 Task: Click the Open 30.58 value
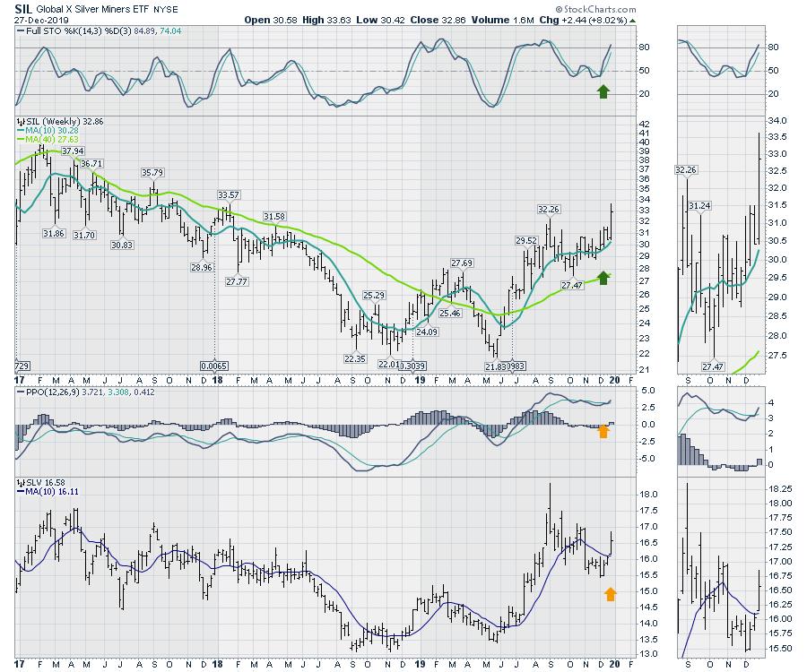pyautogui.click(x=271, y=20)
